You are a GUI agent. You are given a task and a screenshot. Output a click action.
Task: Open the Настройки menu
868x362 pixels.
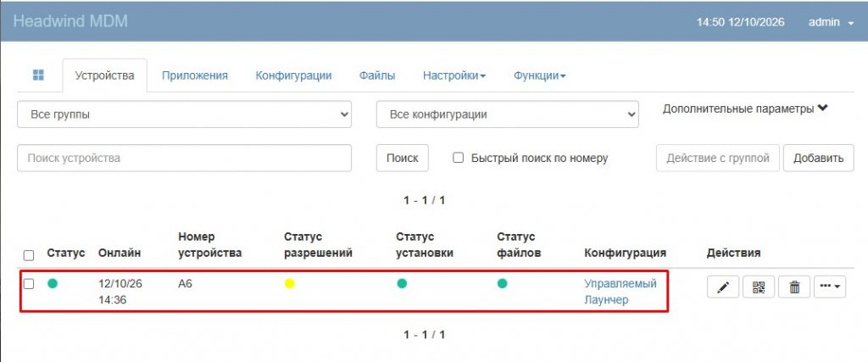(x=454, y=75)
